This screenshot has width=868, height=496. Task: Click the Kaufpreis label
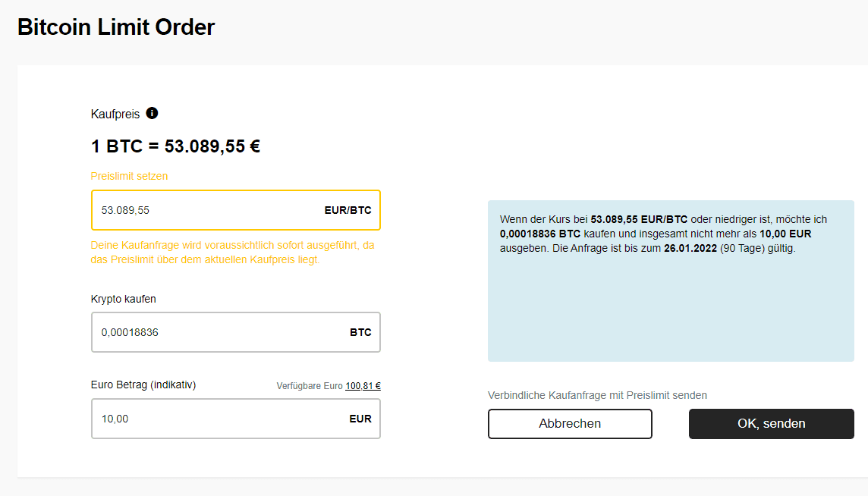[x=115, y=114]
